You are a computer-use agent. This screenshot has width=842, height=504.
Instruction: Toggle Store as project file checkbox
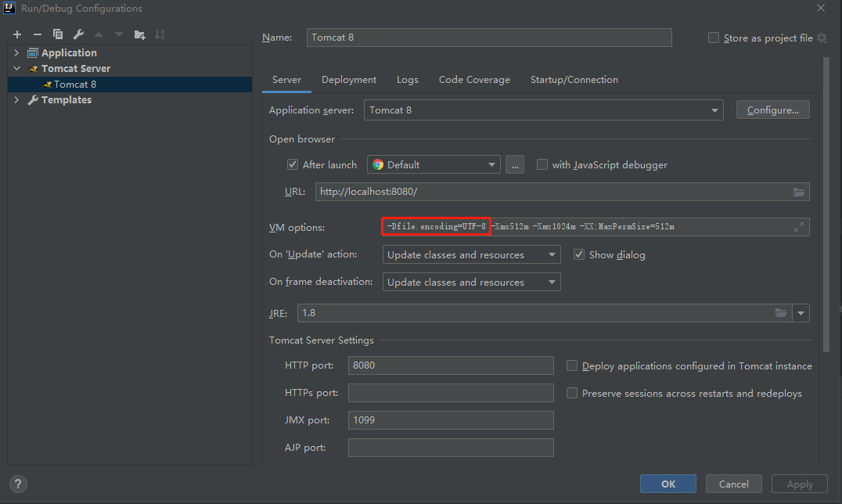[713, 38]
